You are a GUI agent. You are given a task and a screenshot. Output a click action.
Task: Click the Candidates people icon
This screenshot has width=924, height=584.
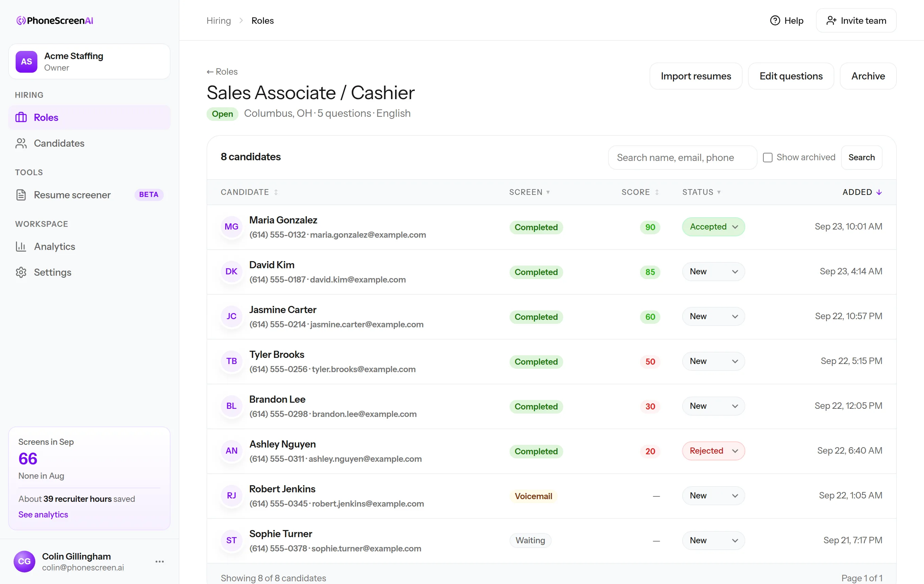pos(21,143)
